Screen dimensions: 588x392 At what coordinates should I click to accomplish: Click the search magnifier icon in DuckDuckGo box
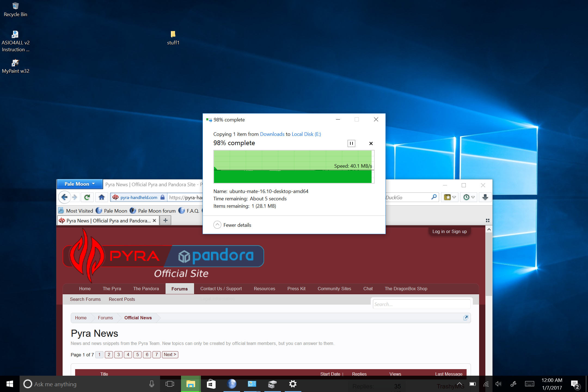tap(434, 197)
